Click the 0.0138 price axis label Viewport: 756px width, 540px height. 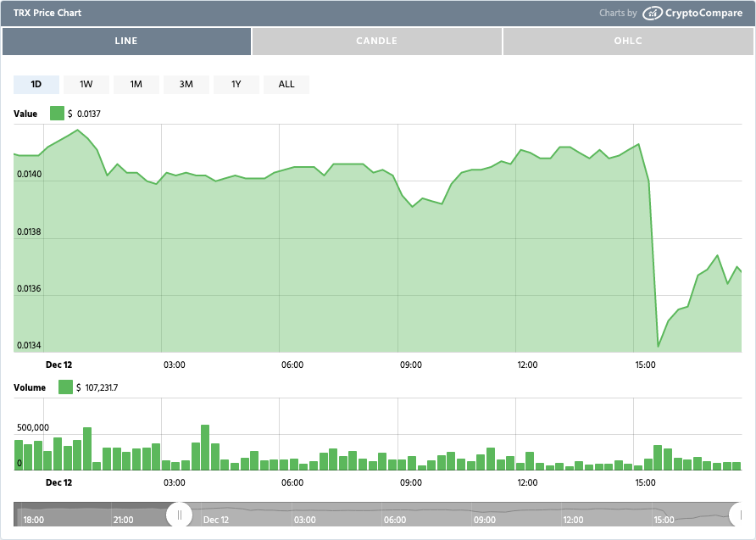pyautogui.click(x=30, y=232)
